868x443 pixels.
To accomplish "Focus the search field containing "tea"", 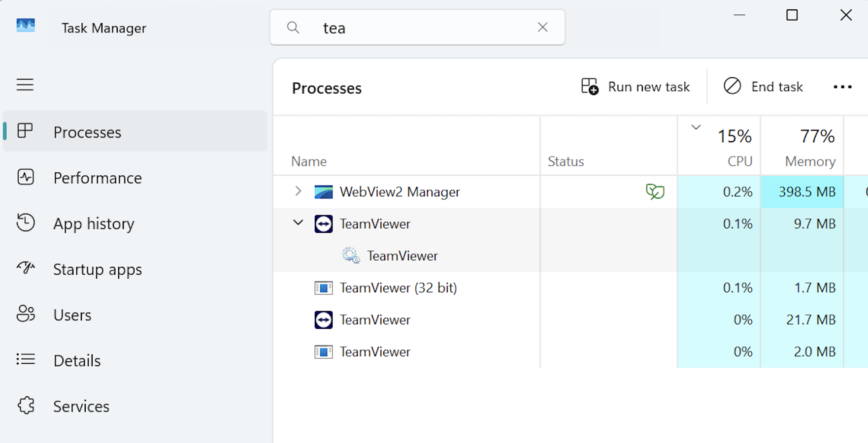I will tap(417, 28).
